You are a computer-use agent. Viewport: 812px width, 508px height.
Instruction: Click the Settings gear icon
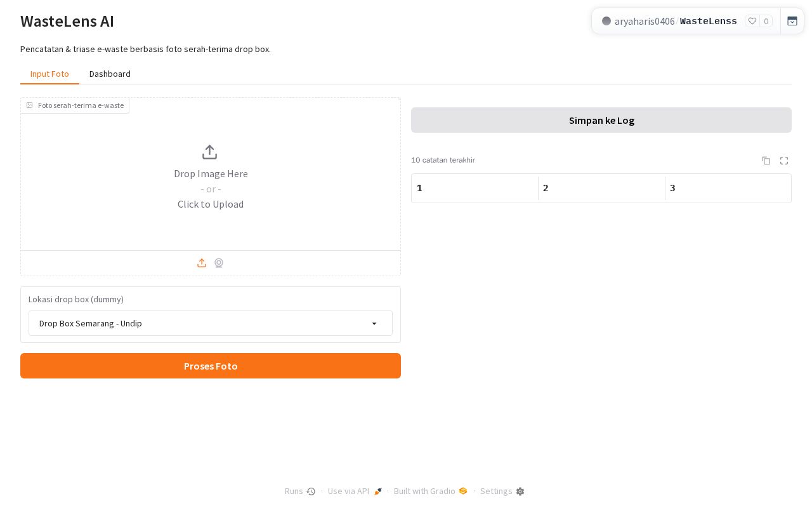520,491
